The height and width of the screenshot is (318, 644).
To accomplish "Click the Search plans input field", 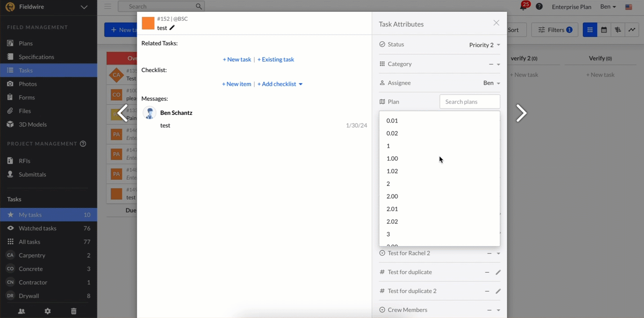I will point(470,102).
